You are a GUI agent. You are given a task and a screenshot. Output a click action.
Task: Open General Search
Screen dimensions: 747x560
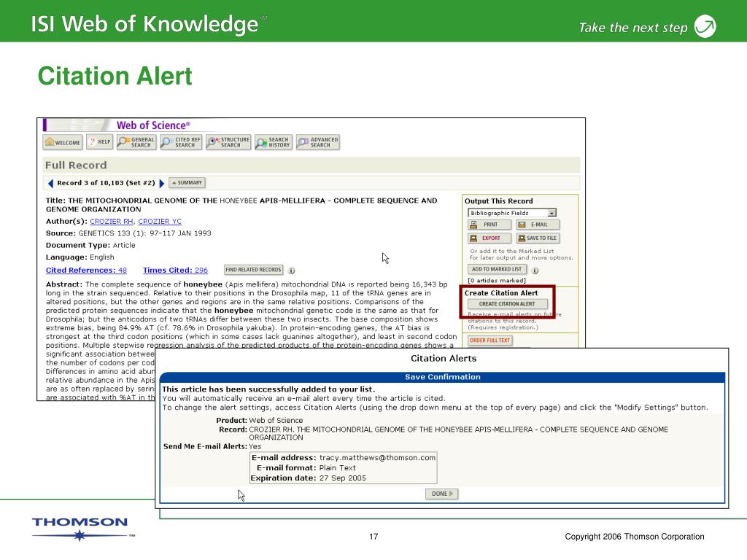[x=136, y=142]
